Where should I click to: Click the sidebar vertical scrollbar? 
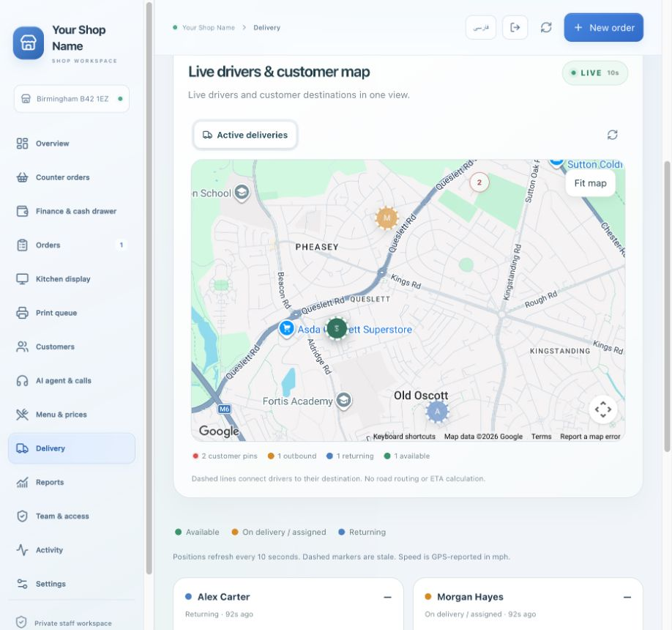pyautogui.click(x=149, y=287)
